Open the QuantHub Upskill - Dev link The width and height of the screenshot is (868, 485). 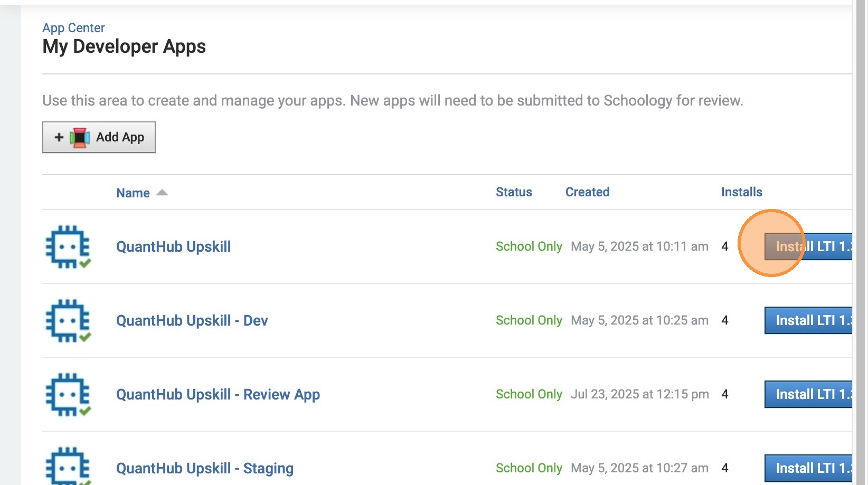192,321
